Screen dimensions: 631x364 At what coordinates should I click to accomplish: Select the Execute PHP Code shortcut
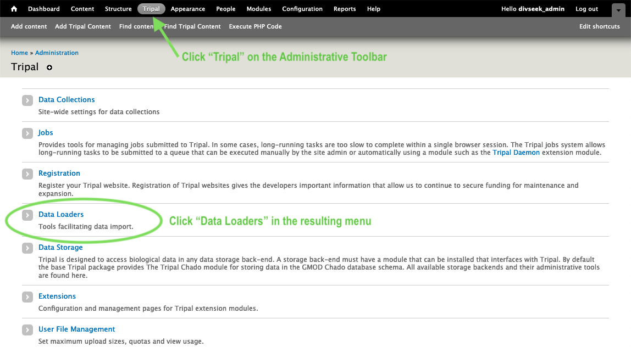coord(255,26)
